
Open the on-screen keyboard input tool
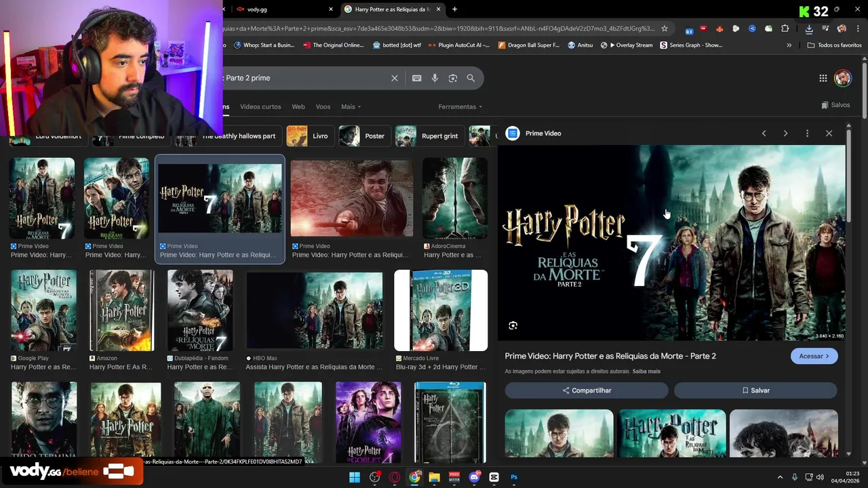point(416,78)
